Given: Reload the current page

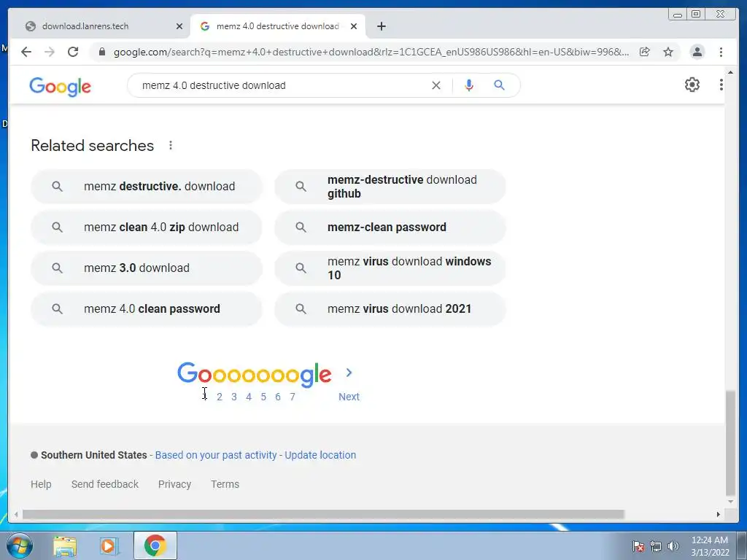Looking at the screenshot, I should coord(73,52).
